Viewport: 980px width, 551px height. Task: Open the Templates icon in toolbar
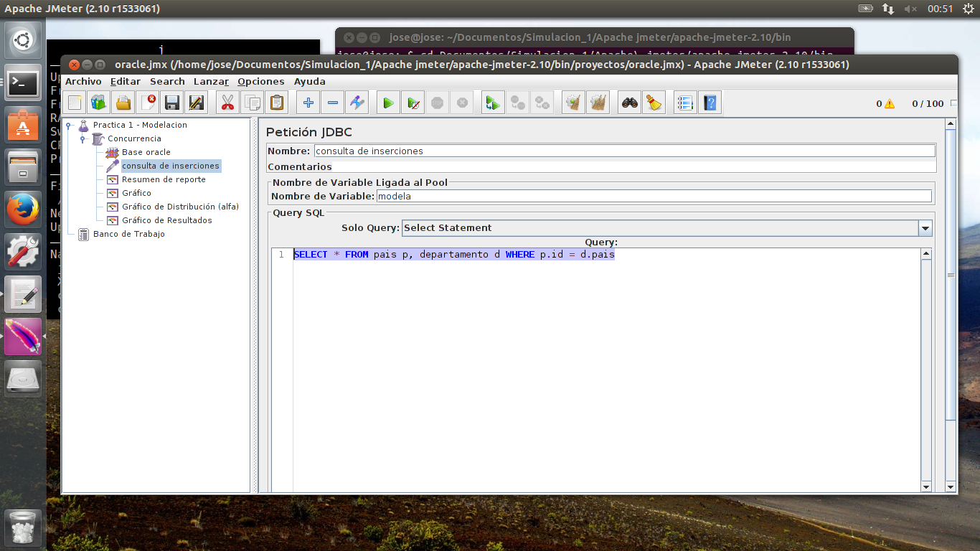tap(99, 103)
